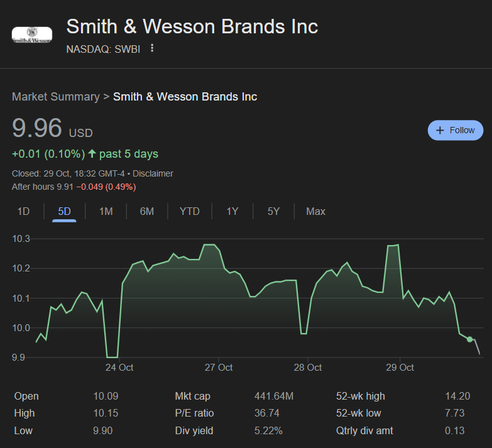This screenshot has width=492, height=448.
Task: Click the 29 Oct axis label
Action: [400, 368]
